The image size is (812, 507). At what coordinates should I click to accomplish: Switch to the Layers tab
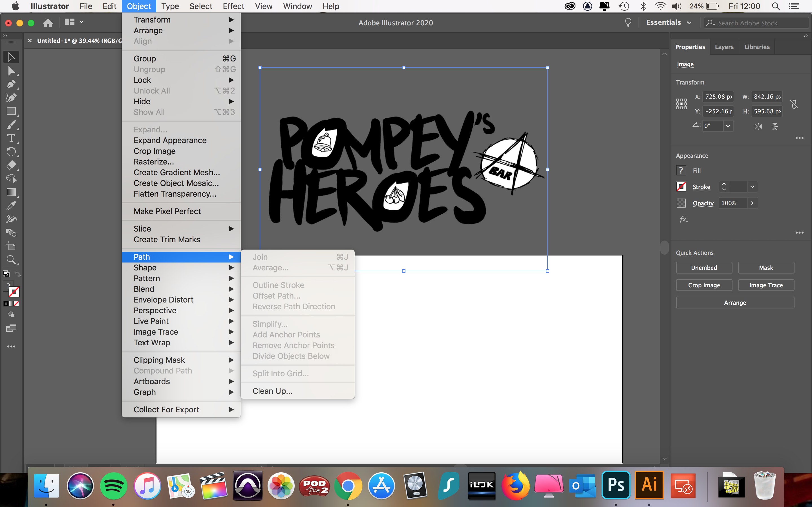(724, 46)
